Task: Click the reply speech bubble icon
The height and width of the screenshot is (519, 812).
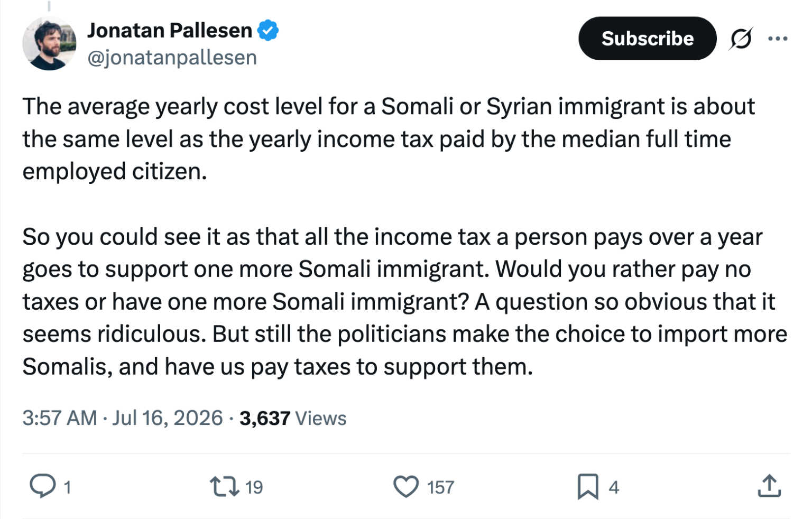Action: coord(42,486)
